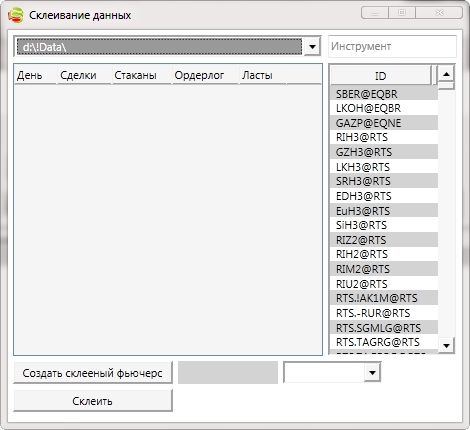The width and height of the screenshot is (470, 430).
Task: Expand the empty combo box near bottom
Action: click(372, 372)
